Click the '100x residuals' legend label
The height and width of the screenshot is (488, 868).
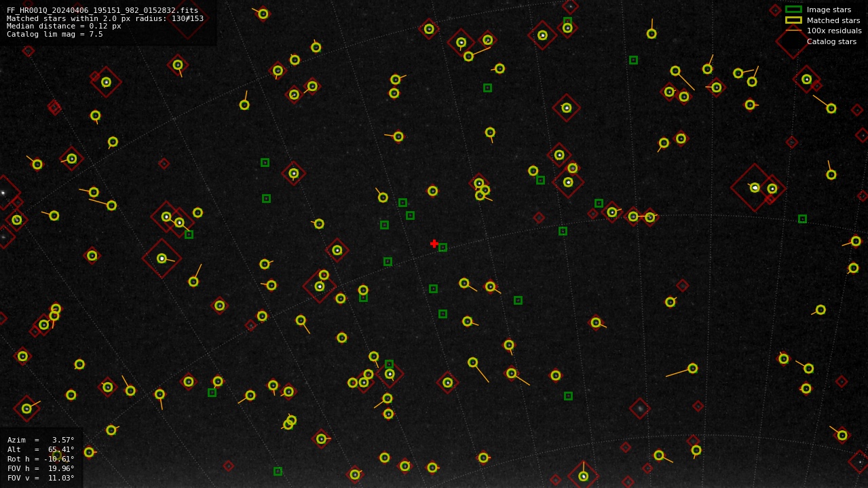(x=834, y=31)
